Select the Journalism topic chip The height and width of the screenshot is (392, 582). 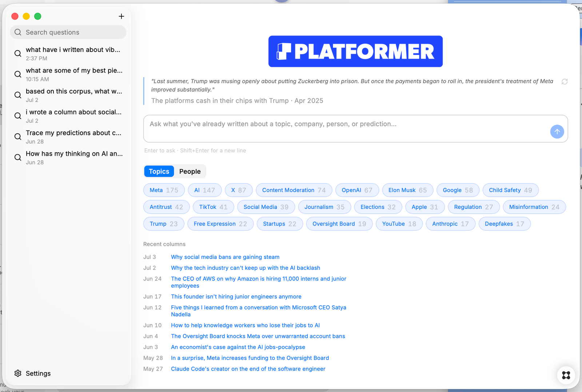click(x=324, y=207)
